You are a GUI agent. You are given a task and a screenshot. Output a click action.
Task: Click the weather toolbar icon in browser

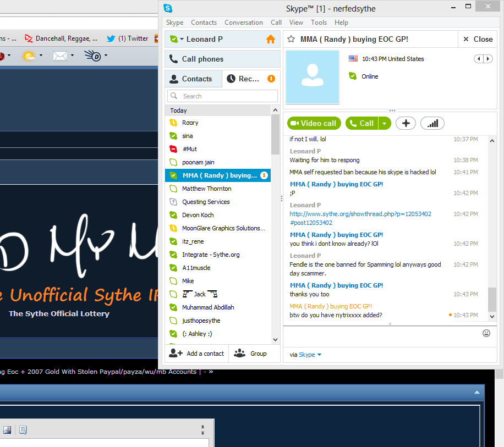(x=29, y=56)
